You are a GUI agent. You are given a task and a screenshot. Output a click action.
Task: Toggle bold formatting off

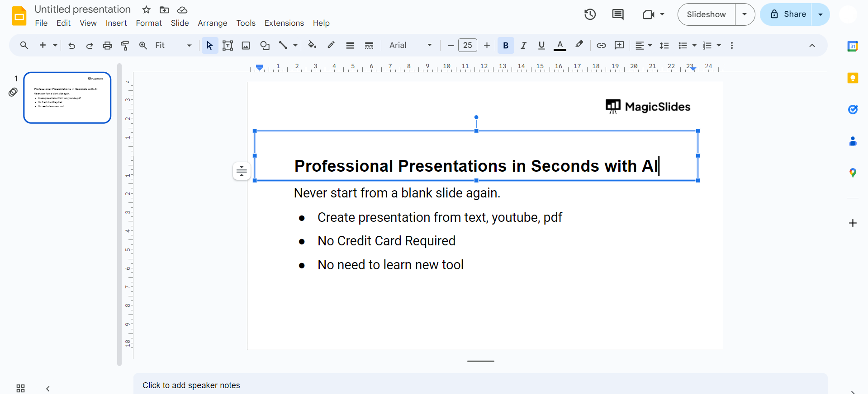pyautogui.click(x=506, y=45)
